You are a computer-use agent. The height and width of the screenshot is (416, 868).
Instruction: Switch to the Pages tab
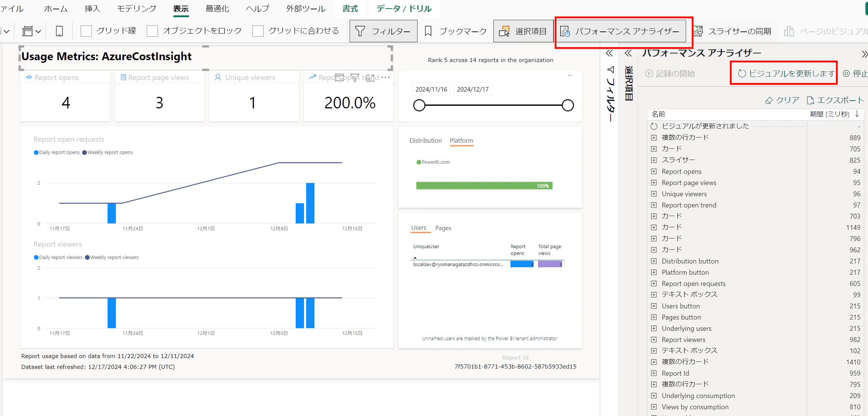tap(443, 228)
